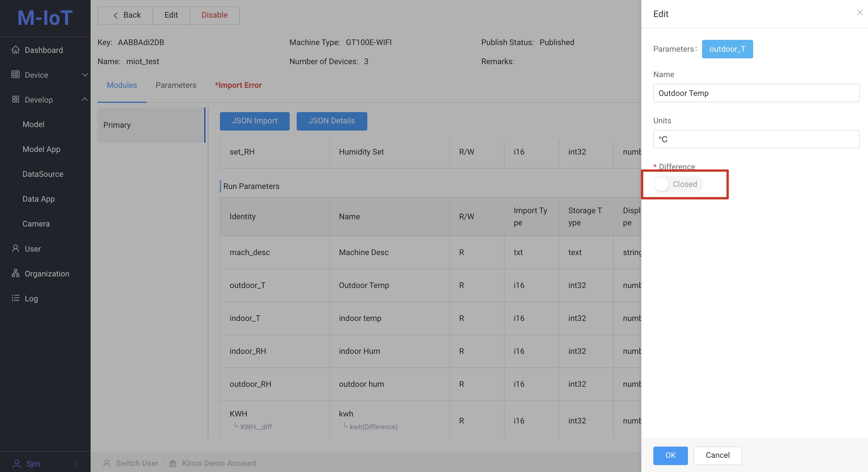Open the DataSource menu item
Image resolution: width=868 pixels, height=472 pixels.
43,174
